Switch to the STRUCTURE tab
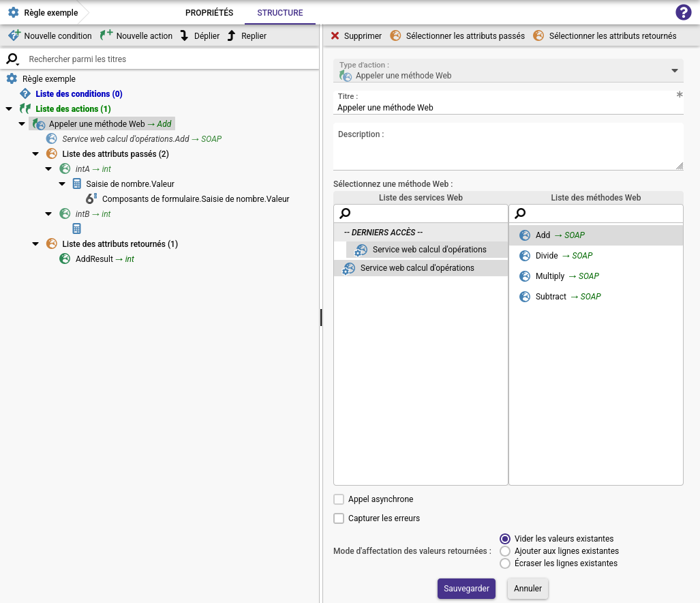Image resolution: width=700 pixels, height=603 pixels. [280, 13]
